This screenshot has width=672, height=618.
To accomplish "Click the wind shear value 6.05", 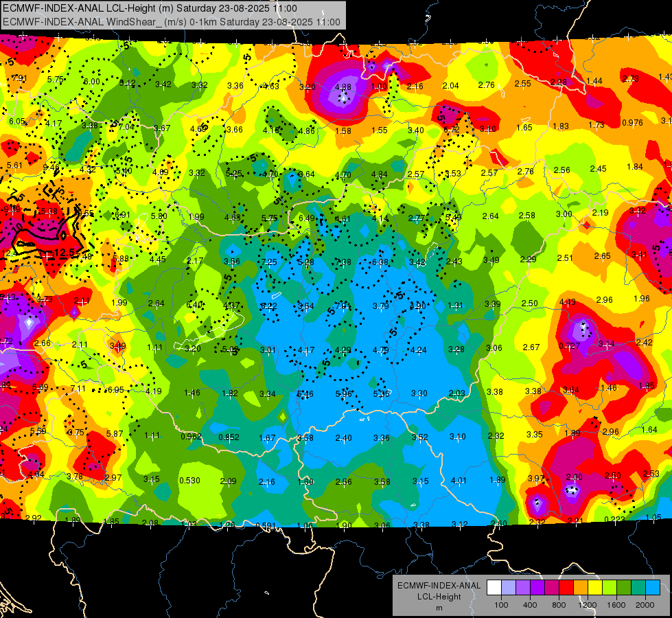I will pos(17,122).
